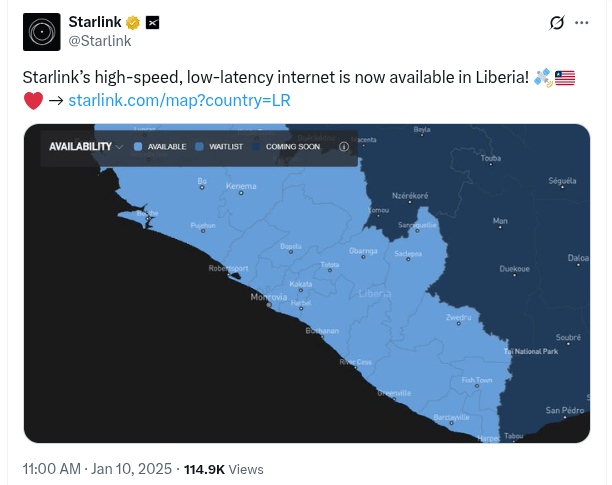
Task: Expand the Availability dropdown chevron
Action: 120,147
